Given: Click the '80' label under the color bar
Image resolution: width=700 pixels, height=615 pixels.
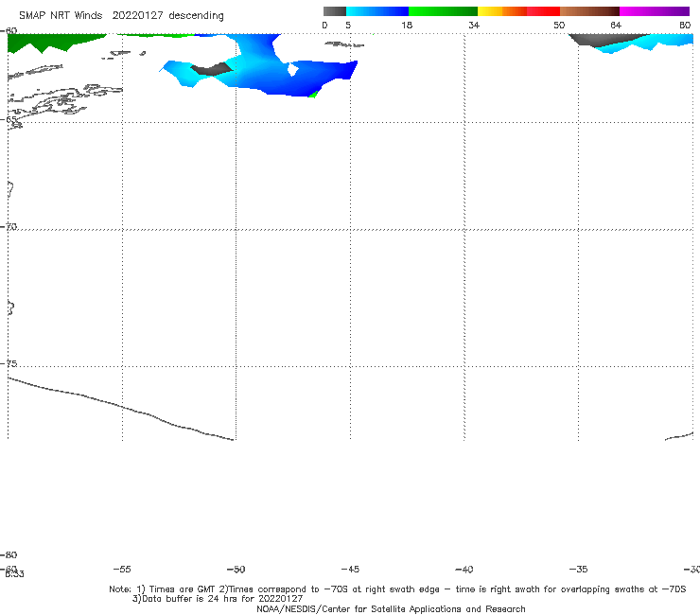Looking at the screenshot, I should tap(685, 25).
